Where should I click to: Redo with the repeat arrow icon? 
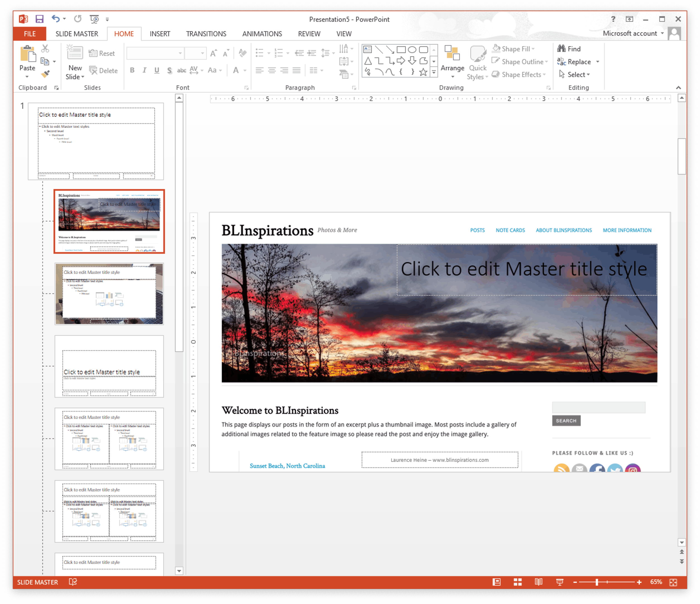[x=78, y=19]
